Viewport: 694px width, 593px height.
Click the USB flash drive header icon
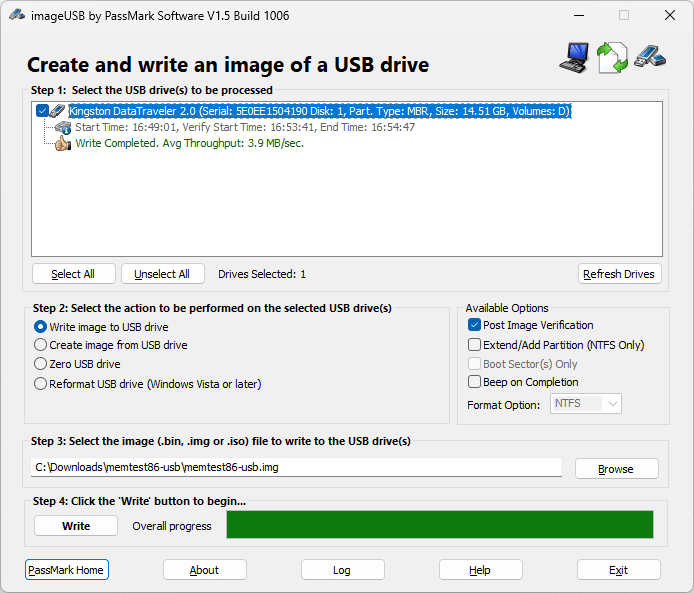pos(650,56)
